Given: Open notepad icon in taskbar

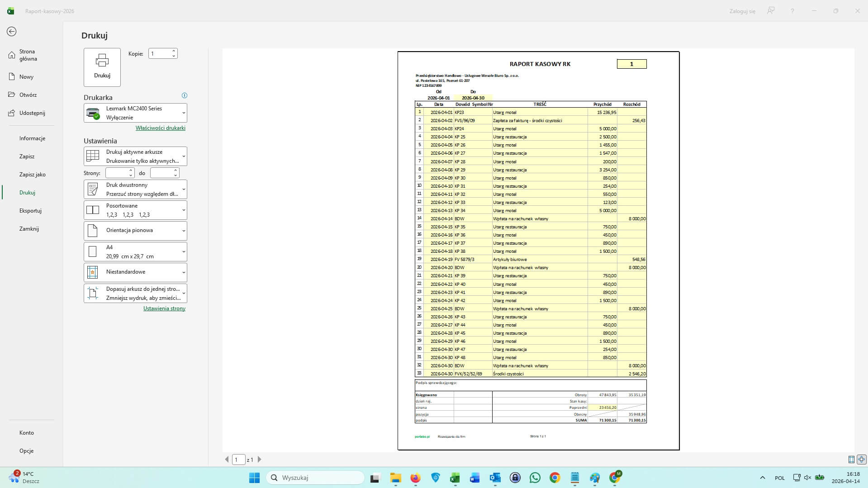Looking at the screenshot, I should pyautogui.click(x=575, y=478).
